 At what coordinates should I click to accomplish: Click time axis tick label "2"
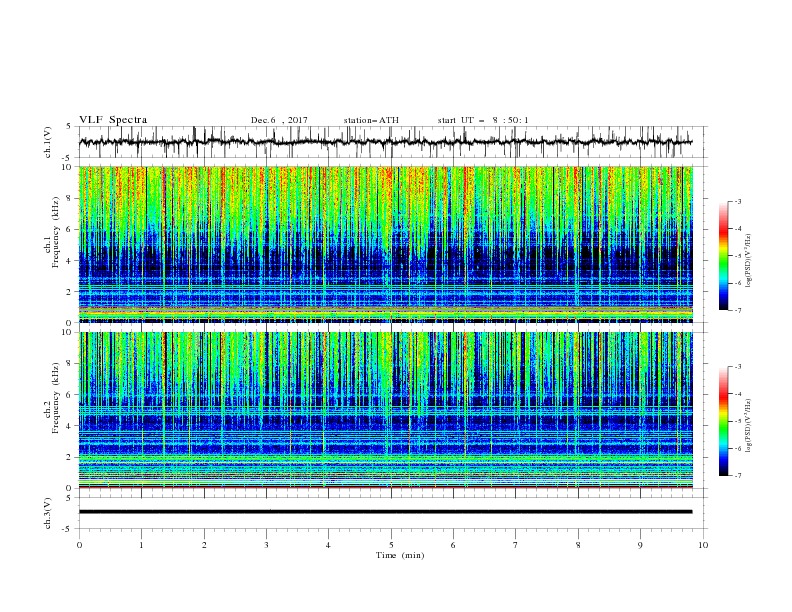click(x=204, y=545)
